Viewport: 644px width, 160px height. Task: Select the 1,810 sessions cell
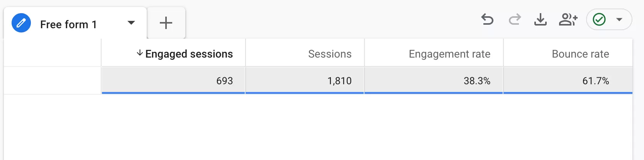pos(305,80)
